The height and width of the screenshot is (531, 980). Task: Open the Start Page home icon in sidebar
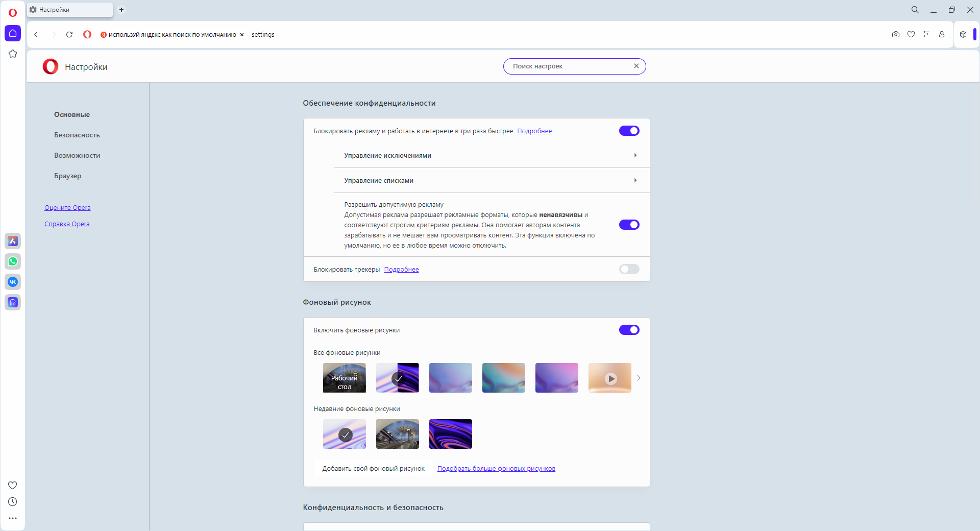click(x=13, y=33)
